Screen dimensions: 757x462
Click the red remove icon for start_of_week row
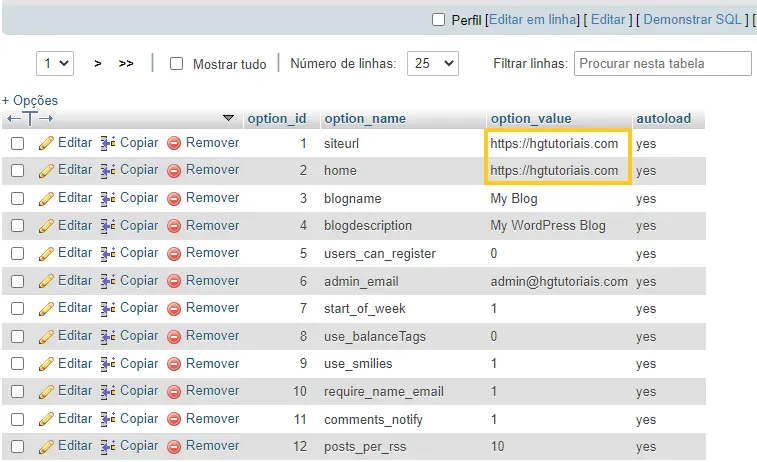(x=174, y=308)
